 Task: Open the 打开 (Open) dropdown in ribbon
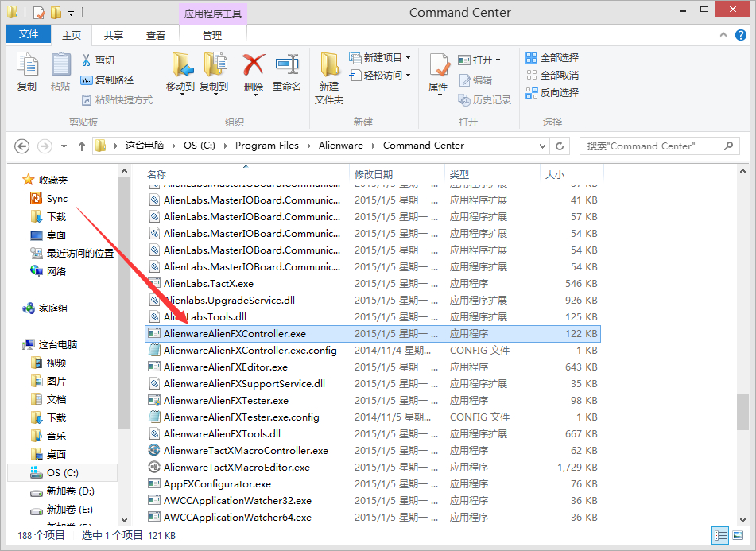[x=479, y=60]
